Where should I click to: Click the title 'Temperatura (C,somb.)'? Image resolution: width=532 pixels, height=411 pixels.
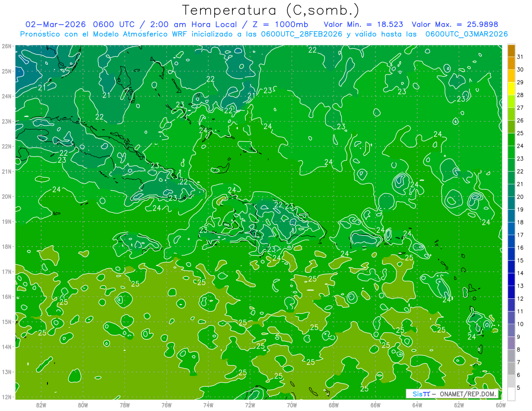[271, 10]
